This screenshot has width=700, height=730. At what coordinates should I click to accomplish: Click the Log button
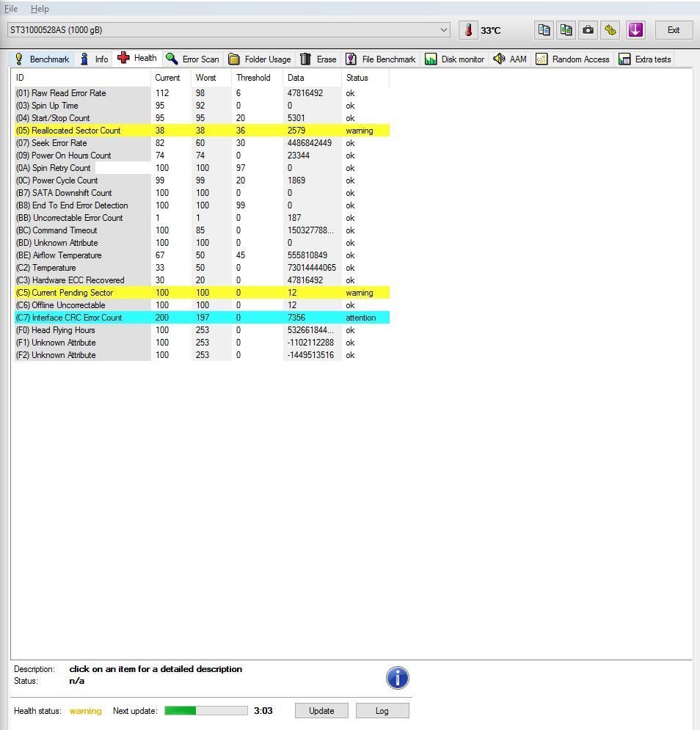[x=382, y=710]
